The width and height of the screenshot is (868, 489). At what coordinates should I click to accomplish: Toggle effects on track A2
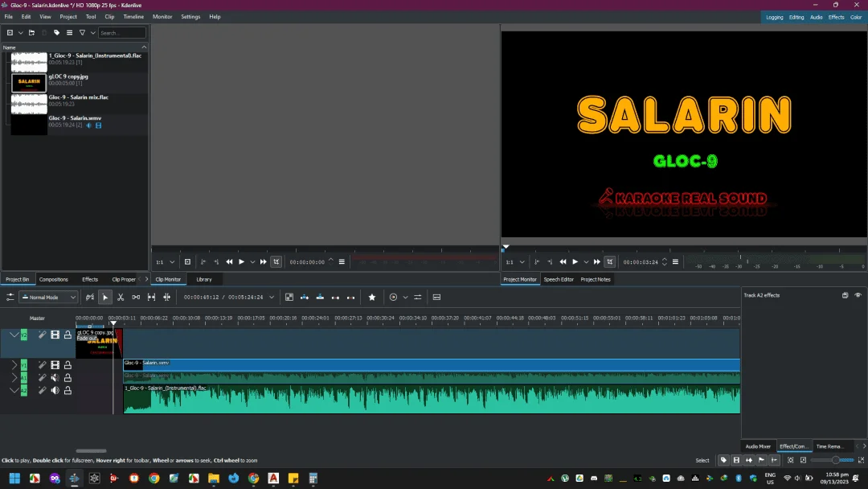pyautogui.click(x=42, y=390)
